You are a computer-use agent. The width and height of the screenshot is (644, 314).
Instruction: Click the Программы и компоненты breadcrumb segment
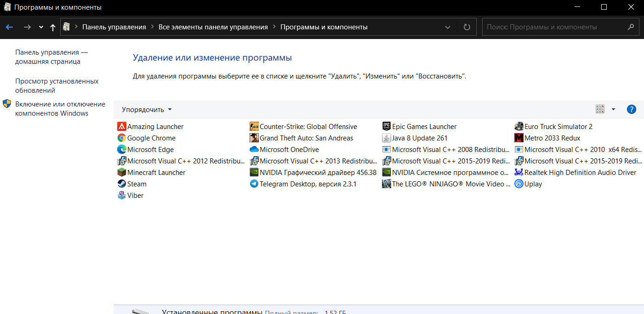[324, 27]
